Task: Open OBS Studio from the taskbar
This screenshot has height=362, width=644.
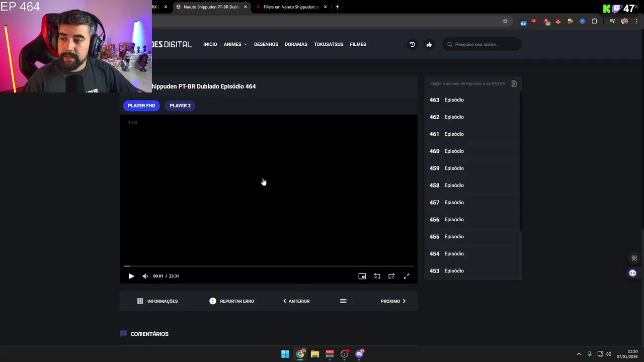Action: [x=345, y=354]
